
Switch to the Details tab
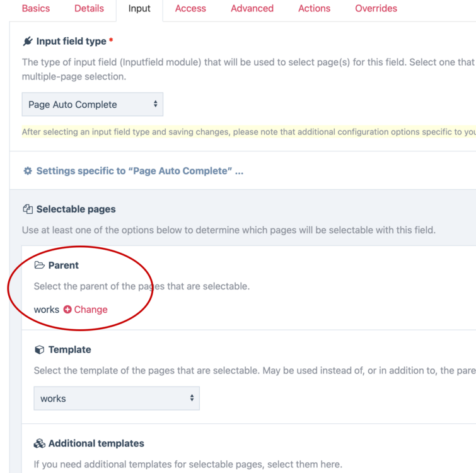89,9
